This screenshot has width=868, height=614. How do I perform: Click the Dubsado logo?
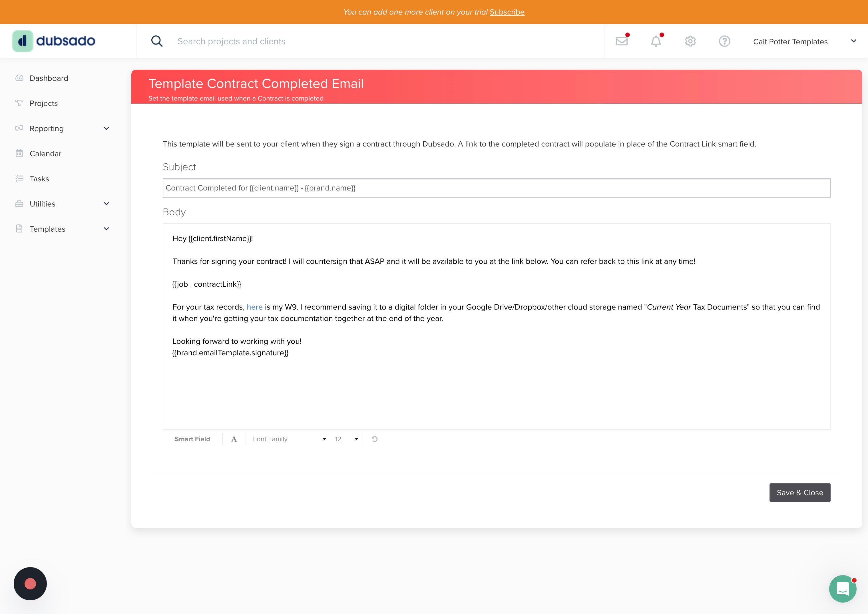coord(54,41)
